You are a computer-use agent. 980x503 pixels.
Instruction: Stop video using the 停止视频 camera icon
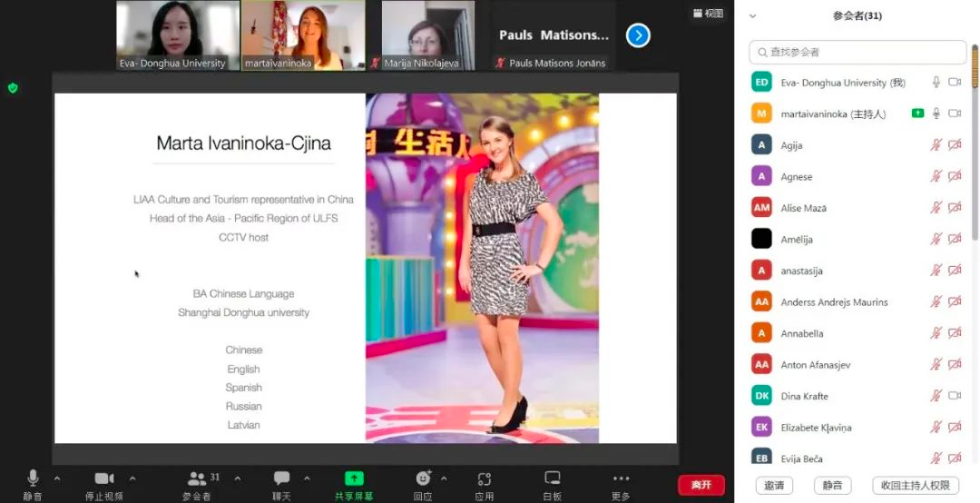coord(103,478)
